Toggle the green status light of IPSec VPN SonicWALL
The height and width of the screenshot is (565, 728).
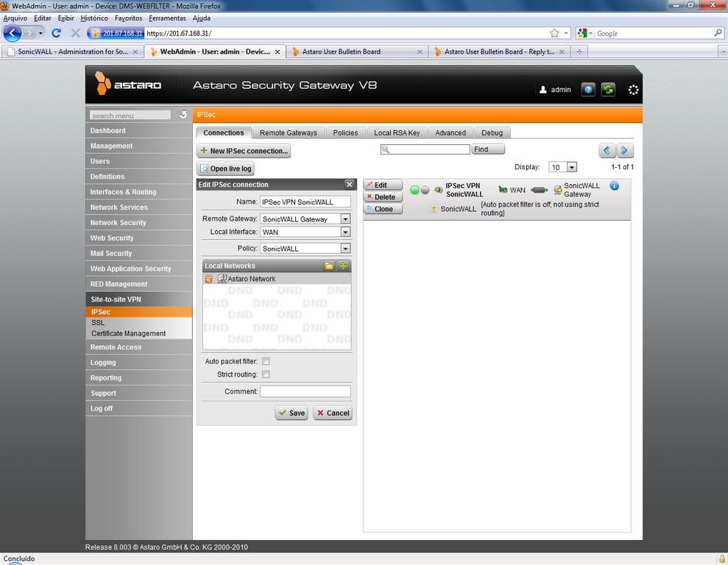click(x=414, y=190)
